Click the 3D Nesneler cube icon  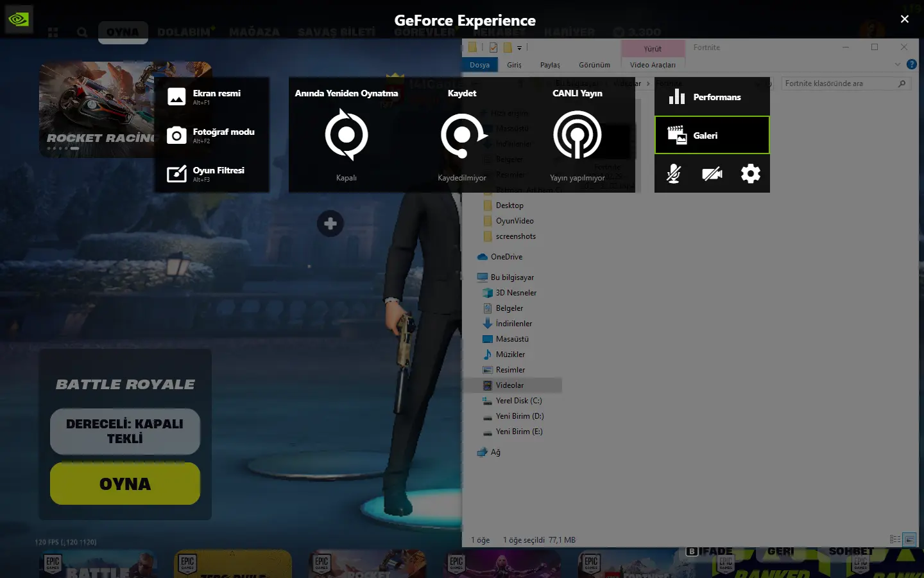pyautogui.click(x=488, y=293)
